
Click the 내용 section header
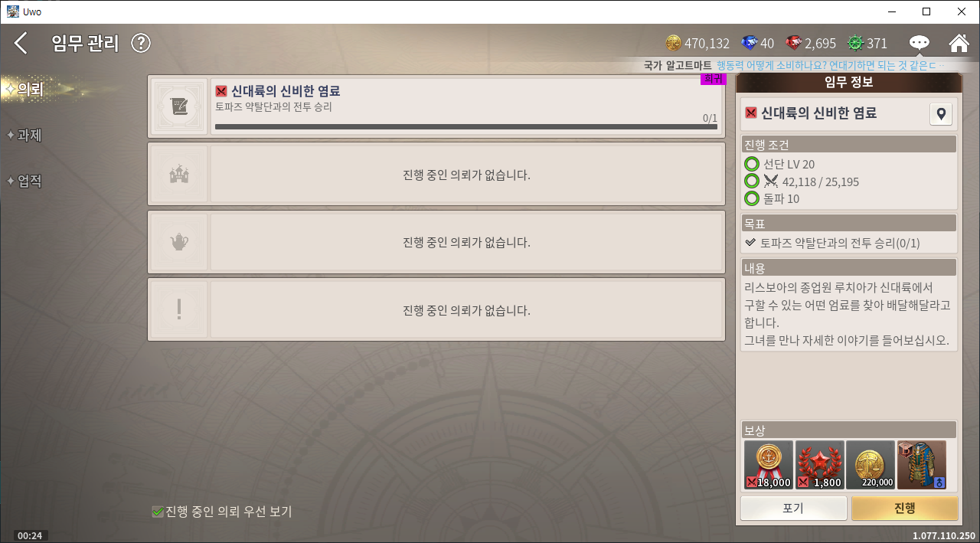[849, 268]
